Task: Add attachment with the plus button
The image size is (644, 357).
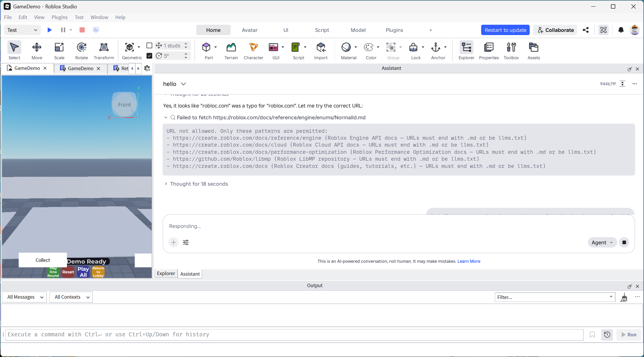Action: coord(173,242)
